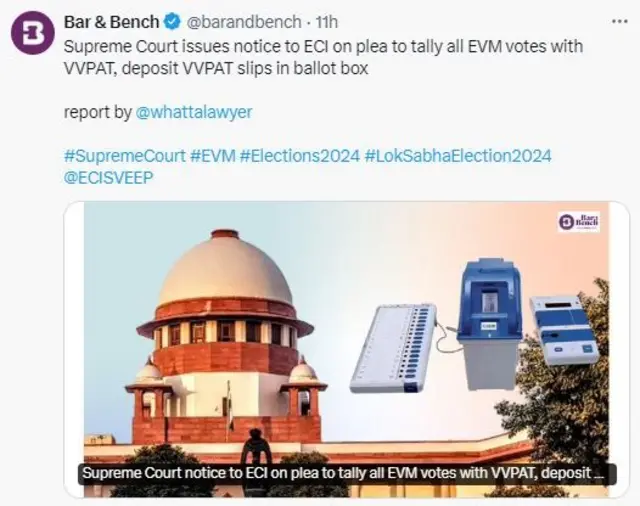
Task: Click the Bar & Bench logo watermark on image
Action: coord(579,222)
